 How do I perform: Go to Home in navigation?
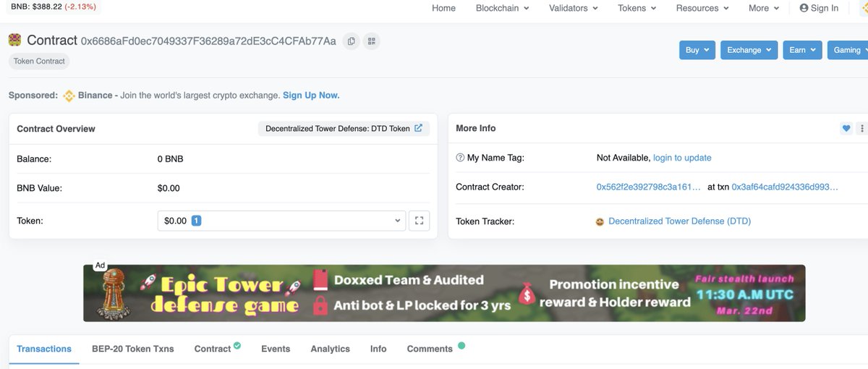[x=443, y=8]
